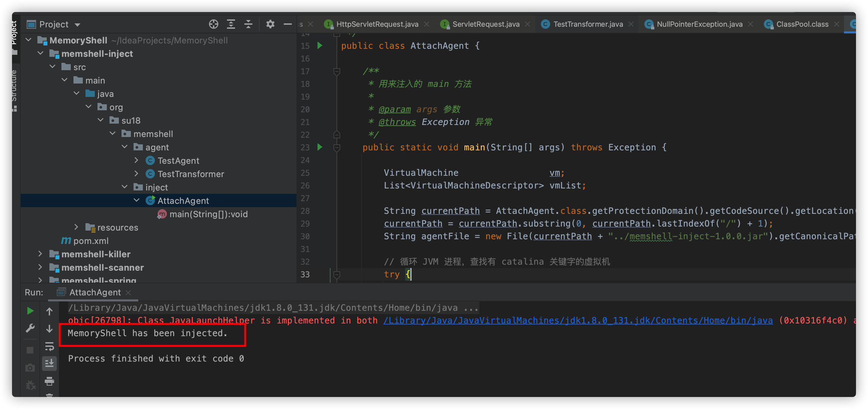Click the print icon in Run toolbar

tap(49, 381)
